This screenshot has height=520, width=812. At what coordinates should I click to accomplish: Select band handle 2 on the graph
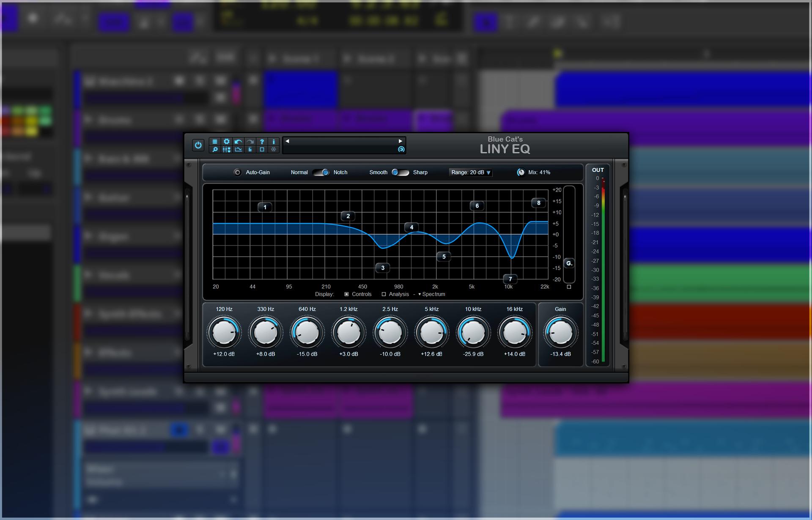tap(348, 216)
